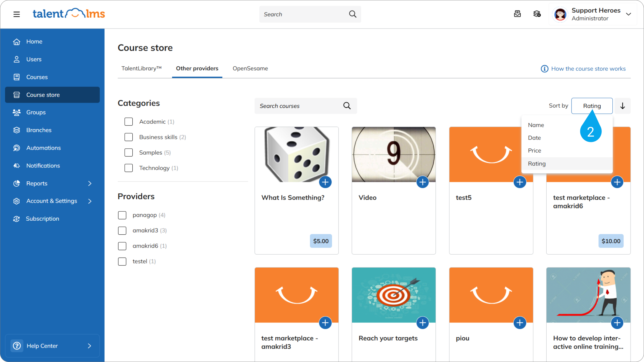Viewport: 644px width, 362px height.
Task: Open the Sort by Rating dropdown
Action: pyautogui.click(x=592, y=106)
